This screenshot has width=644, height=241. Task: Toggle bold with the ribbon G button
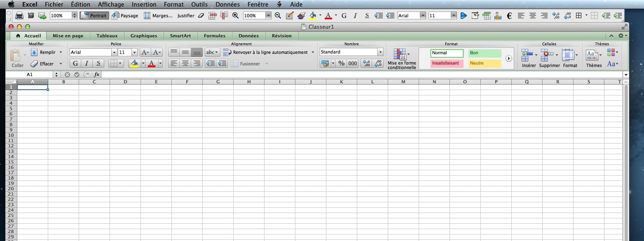pyautogui.click(x=75, y=63)
